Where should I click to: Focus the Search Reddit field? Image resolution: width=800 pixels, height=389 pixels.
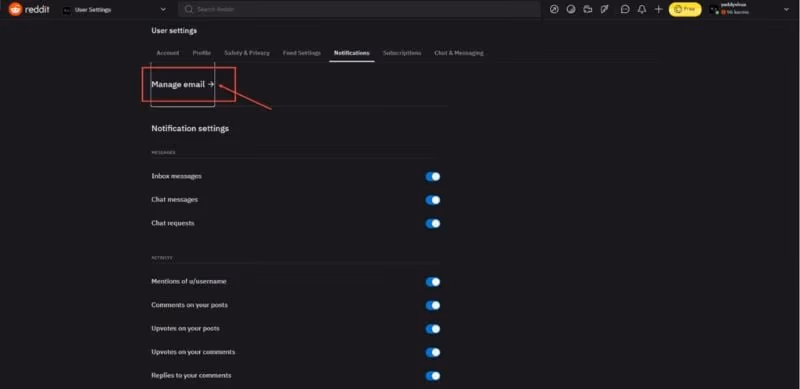pyautogui.click(x=359, y=9)
